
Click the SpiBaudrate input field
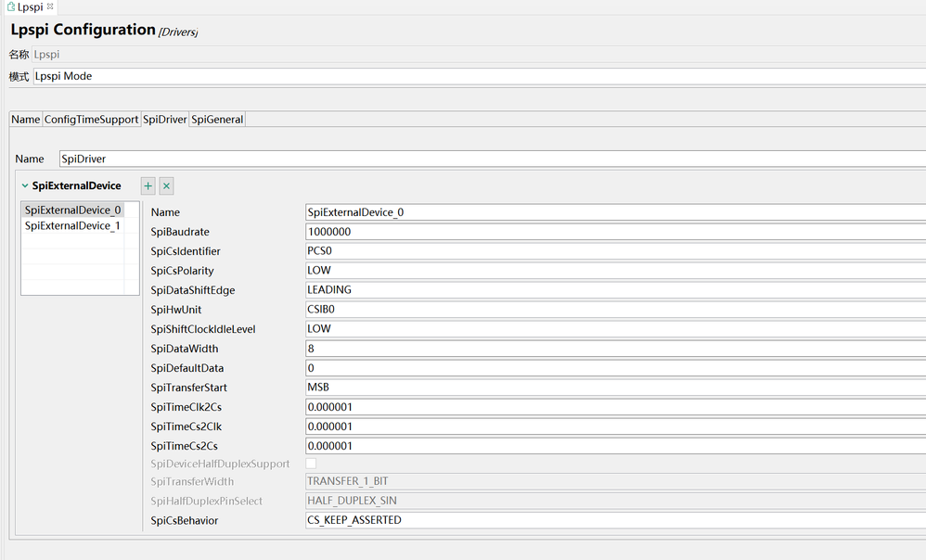(612, 232)
